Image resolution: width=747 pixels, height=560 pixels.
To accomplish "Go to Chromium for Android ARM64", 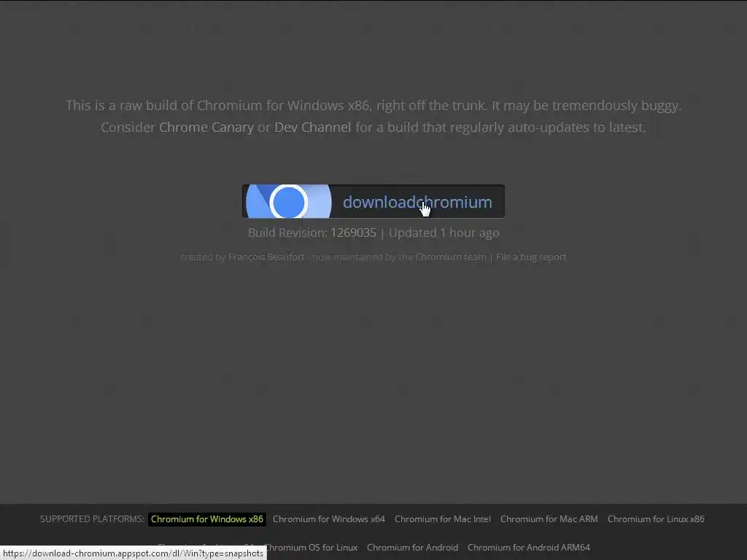I will point(529,548).
